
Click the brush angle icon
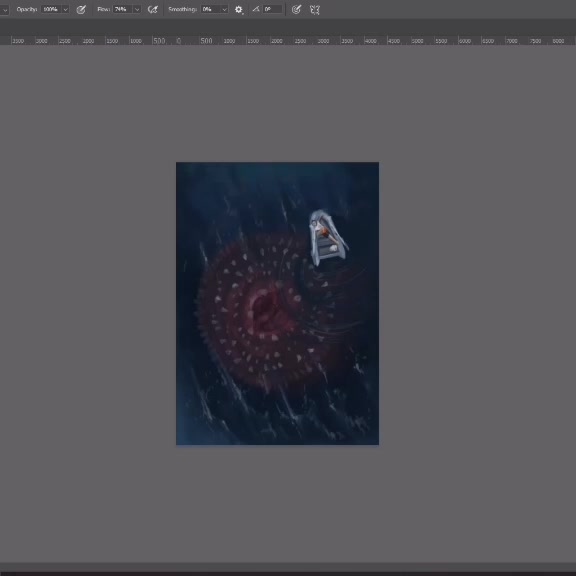(256, 9)
